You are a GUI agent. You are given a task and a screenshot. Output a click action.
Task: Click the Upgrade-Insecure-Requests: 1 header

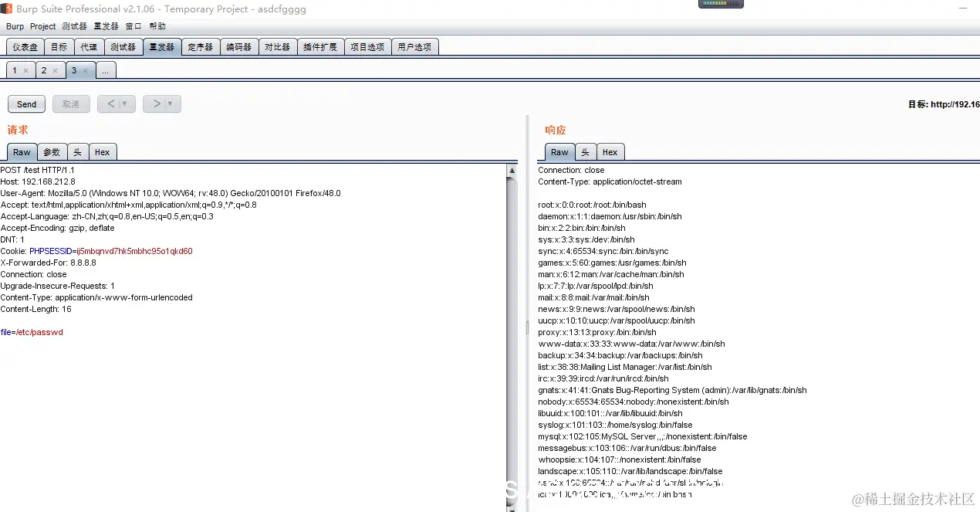pos(58,286)
